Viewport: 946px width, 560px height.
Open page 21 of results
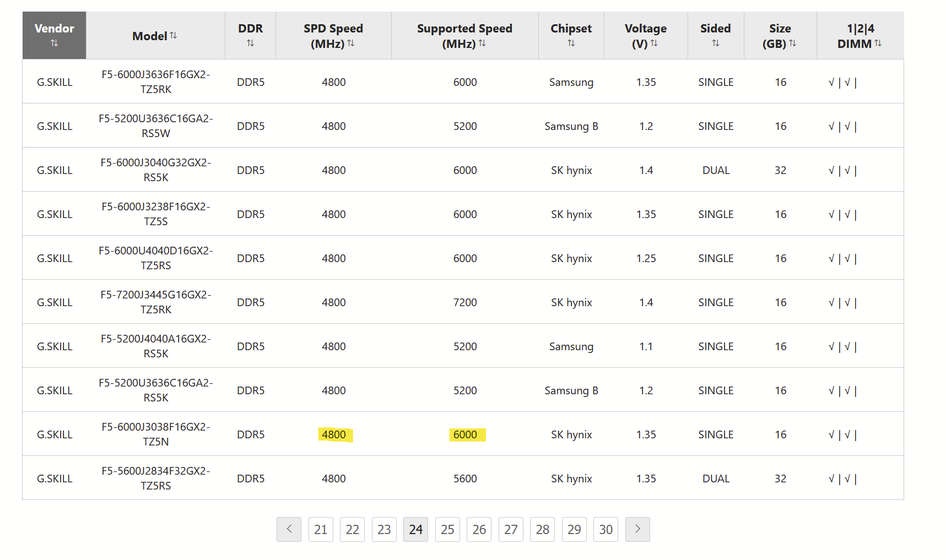click(x=321, y=529)
